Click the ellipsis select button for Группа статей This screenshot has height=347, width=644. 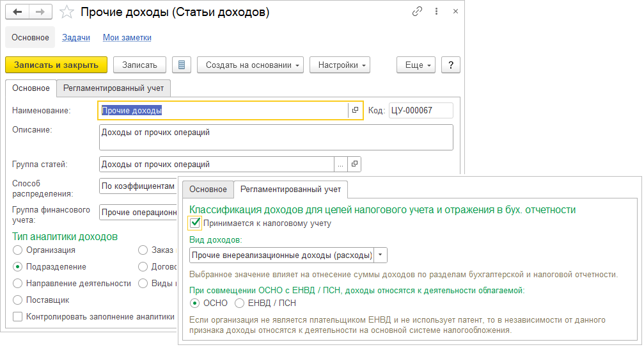click(341, 165)
